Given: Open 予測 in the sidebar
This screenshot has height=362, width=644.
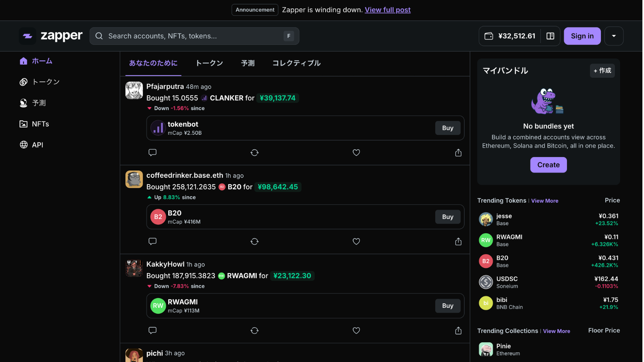Looking at the screenshot, I should pos(33,103).
